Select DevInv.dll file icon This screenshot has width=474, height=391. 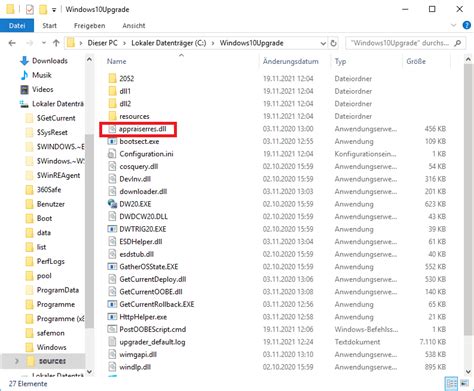(112, 179)
